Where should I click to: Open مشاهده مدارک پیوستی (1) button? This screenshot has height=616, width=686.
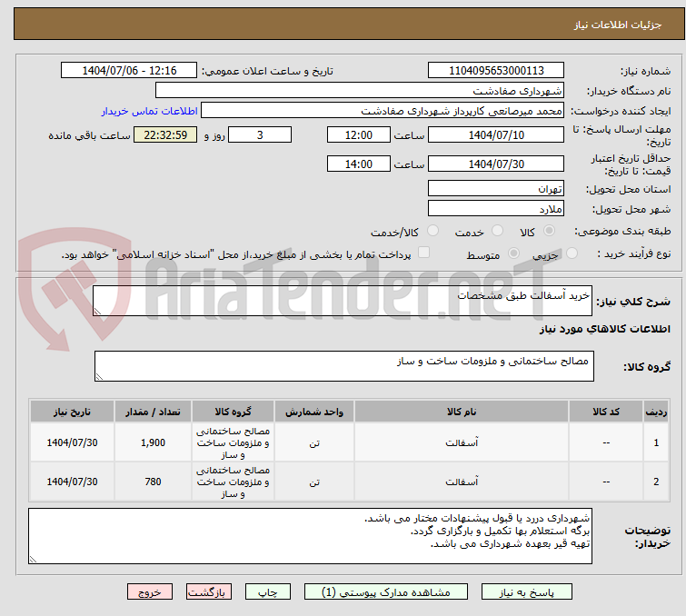(386, 592)
